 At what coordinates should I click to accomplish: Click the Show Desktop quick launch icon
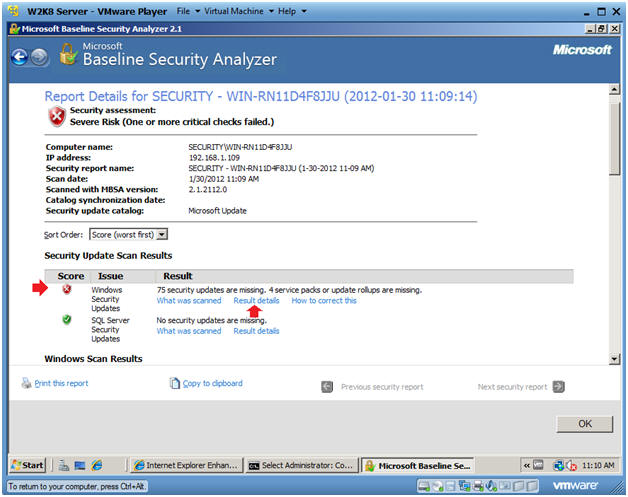pyautogui.click(x=80, y=465)
